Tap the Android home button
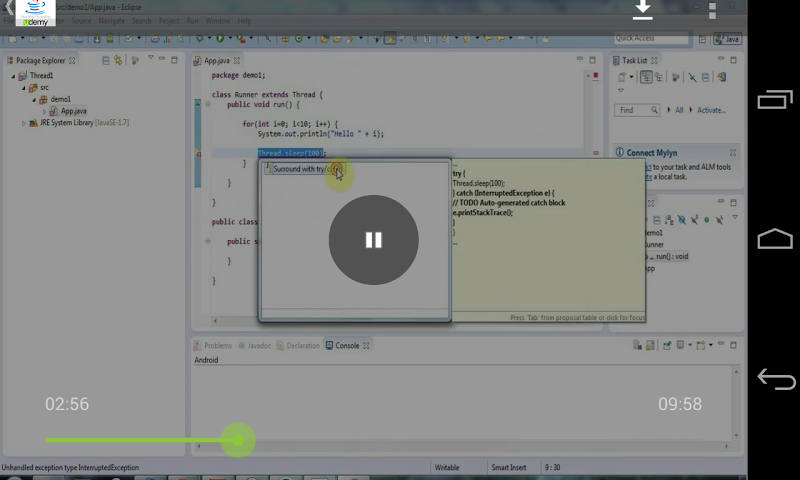 pos(774,238)
